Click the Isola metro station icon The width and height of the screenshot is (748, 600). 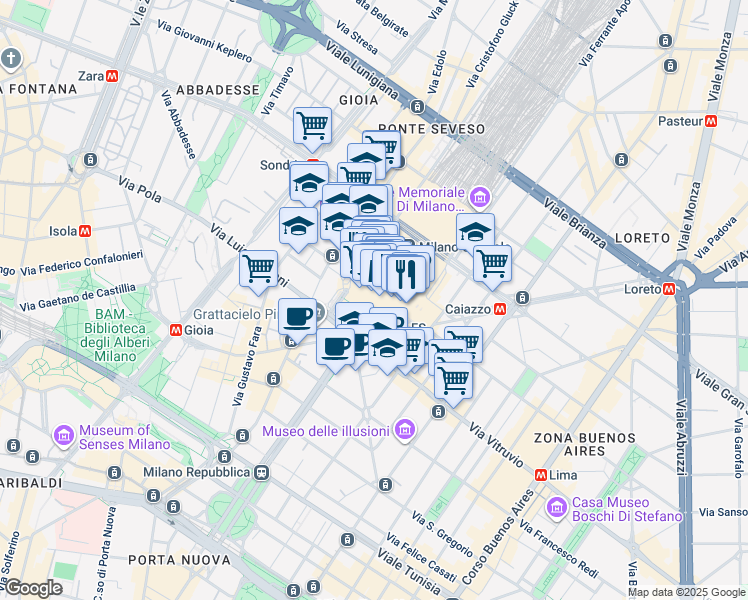point(85,231)
